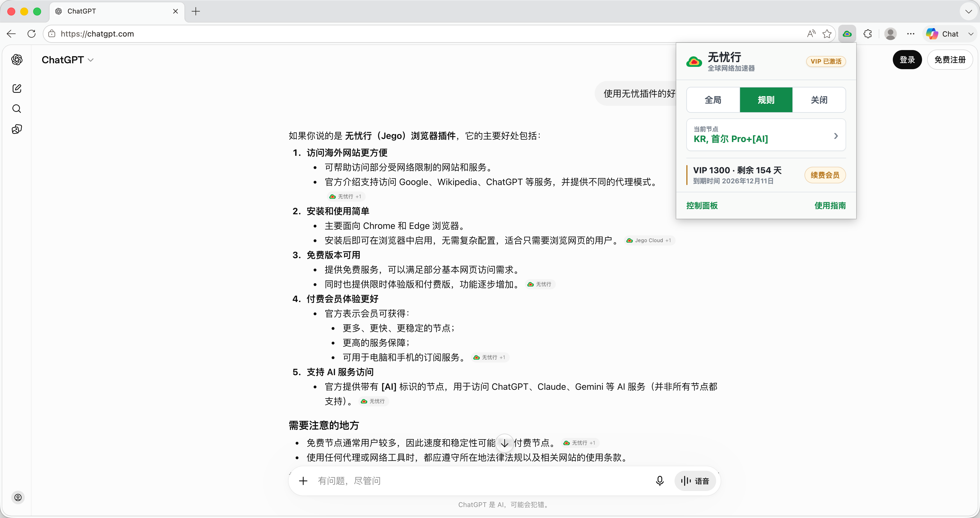
Task: Bookmark page with star icon
Action: click(827, 34)
